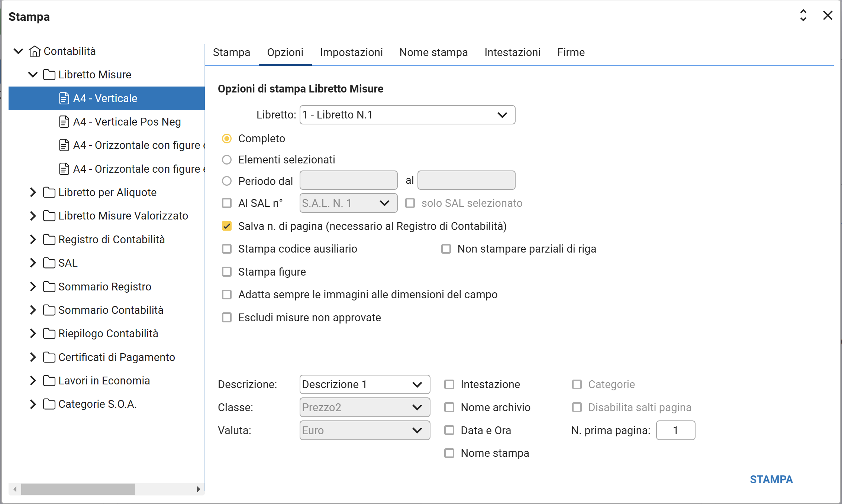Click the Categorie S.O.A. folder icon
The width and height of the screenshot is (842, 504).
click(x=49, y=404)
